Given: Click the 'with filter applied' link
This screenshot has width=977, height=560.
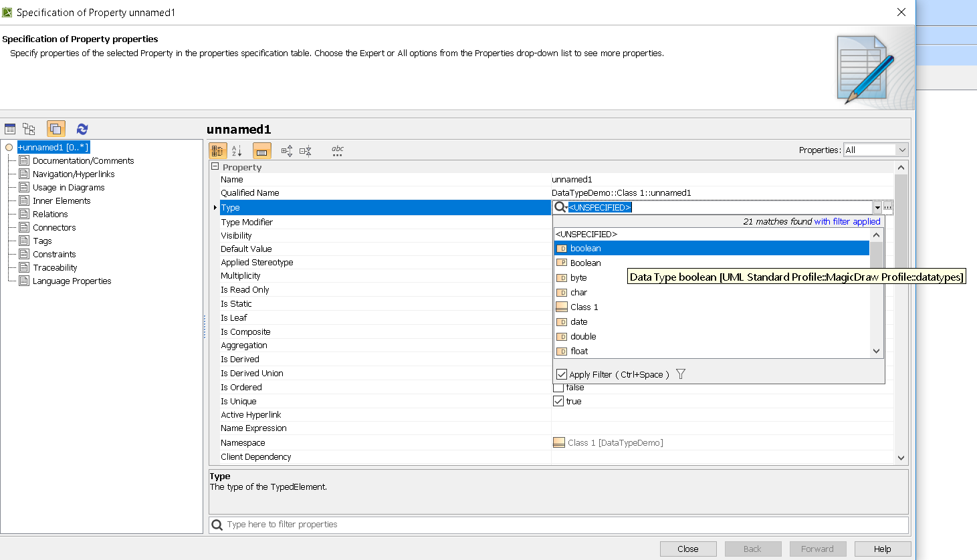Looking at the screenshot, I should point(847,221).
